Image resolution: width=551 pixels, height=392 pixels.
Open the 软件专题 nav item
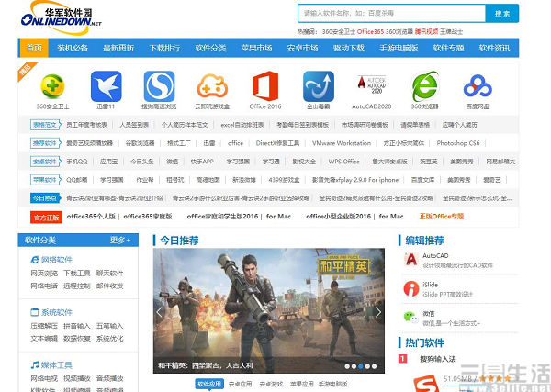[x=448, y=48]
